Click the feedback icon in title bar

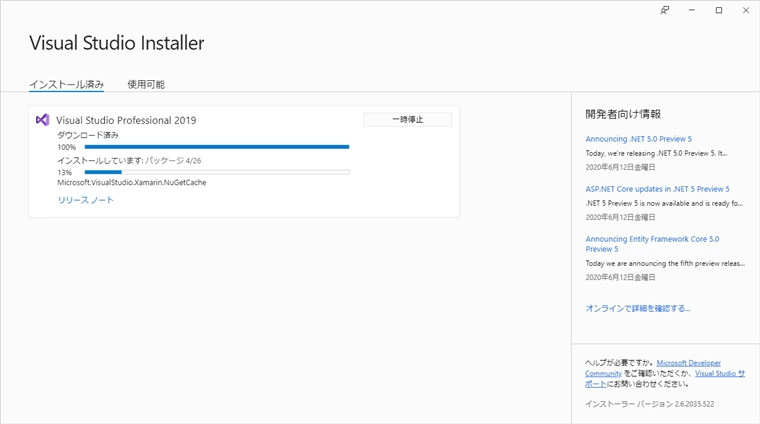(665, 10)
